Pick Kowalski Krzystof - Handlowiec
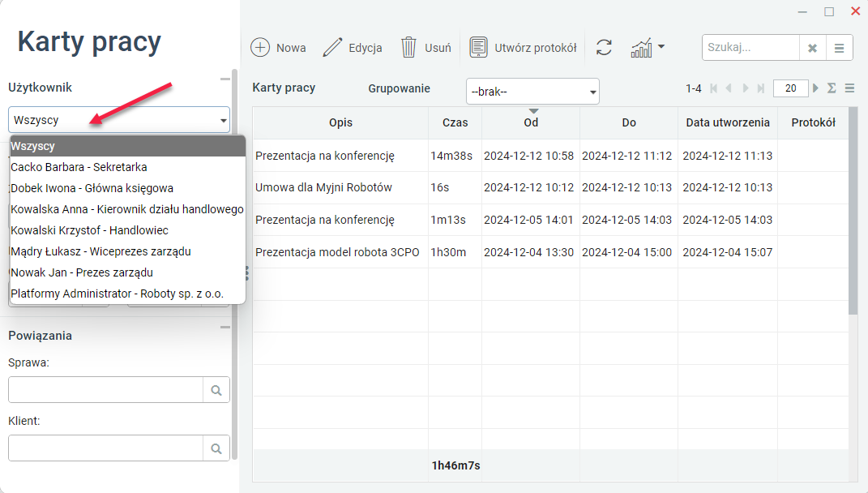 pos(127,230)
